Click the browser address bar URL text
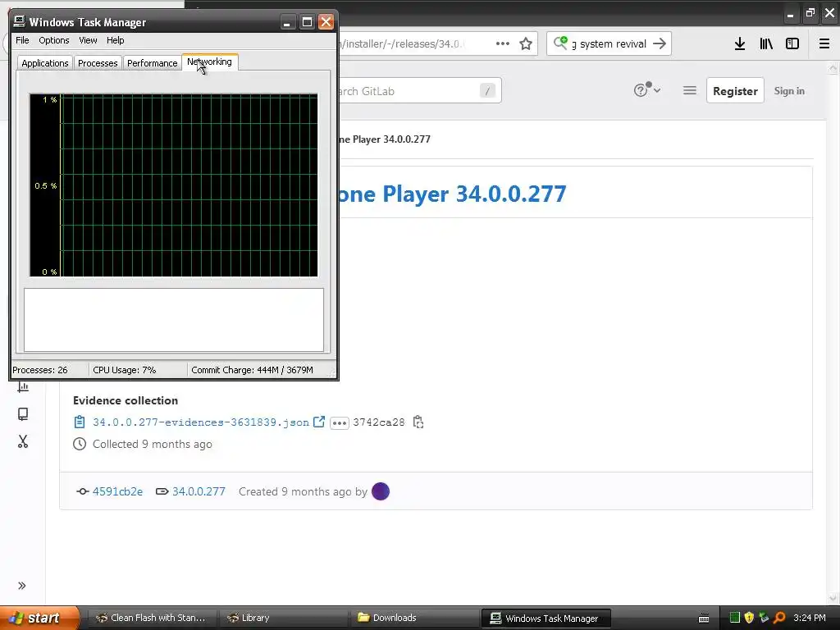The image size is (840, 630). (403, 44)
